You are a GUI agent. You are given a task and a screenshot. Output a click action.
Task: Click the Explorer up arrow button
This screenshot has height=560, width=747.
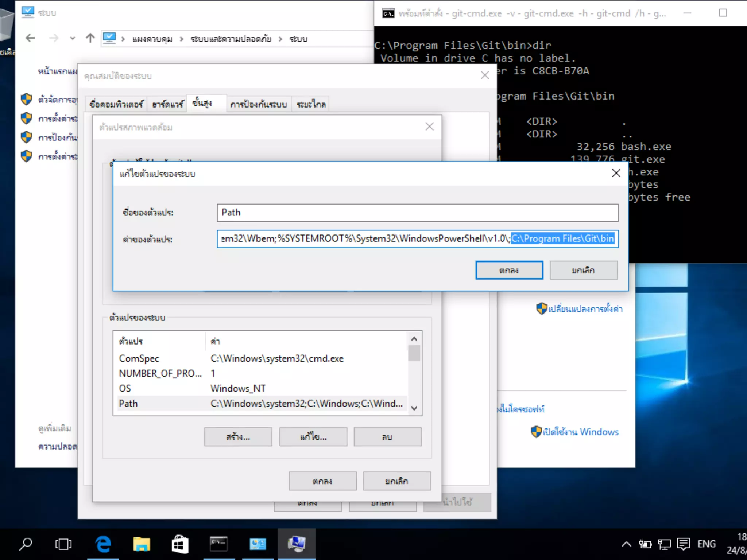90,38
